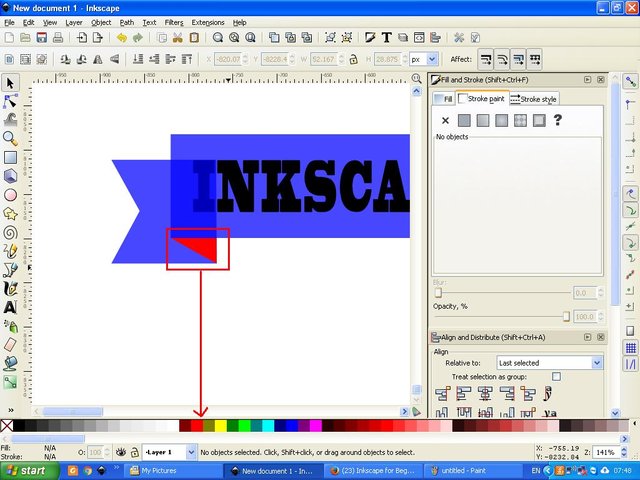Image resolution: width=640 pixels, height=480 pixels.
Task: Select the Zoom magnifier tool
Action: click(10, 139)
